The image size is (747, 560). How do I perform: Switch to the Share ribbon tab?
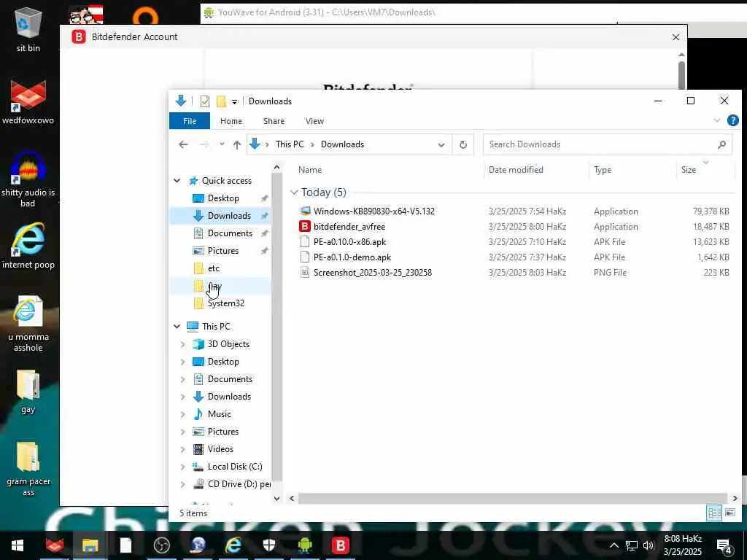(274, 121)
